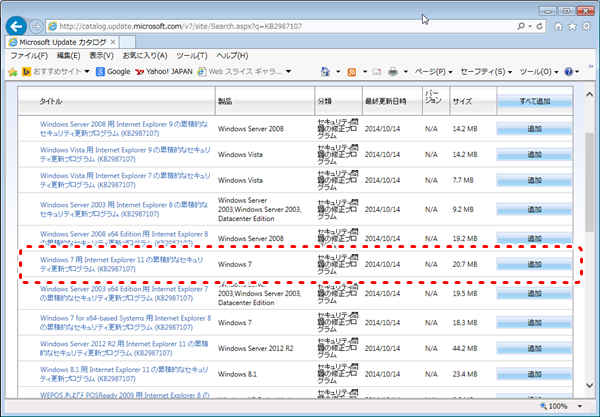Expand the address bar autocomplete arrow

530,26
